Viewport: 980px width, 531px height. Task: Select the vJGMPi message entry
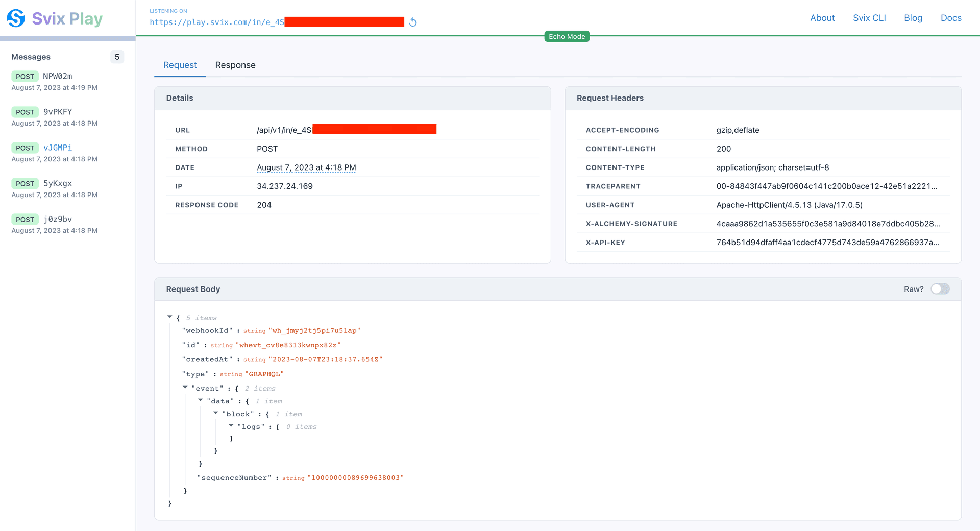tap(57, 148)
